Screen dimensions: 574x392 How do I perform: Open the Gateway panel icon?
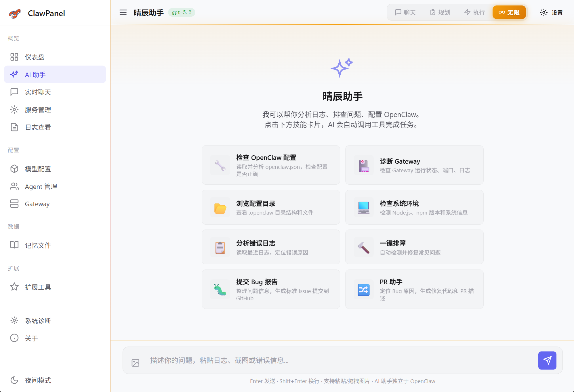14,204
